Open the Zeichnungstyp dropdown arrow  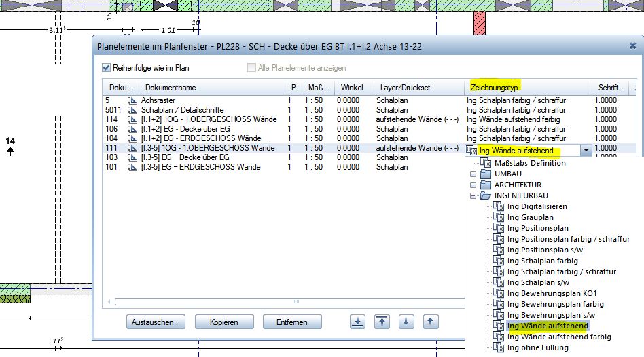[x=585, y=151]
